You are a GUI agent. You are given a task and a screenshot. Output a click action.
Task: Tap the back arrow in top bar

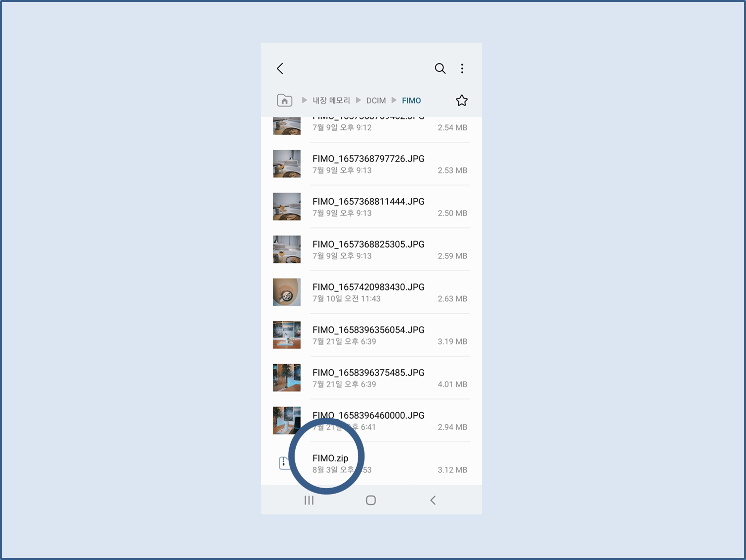280,68
